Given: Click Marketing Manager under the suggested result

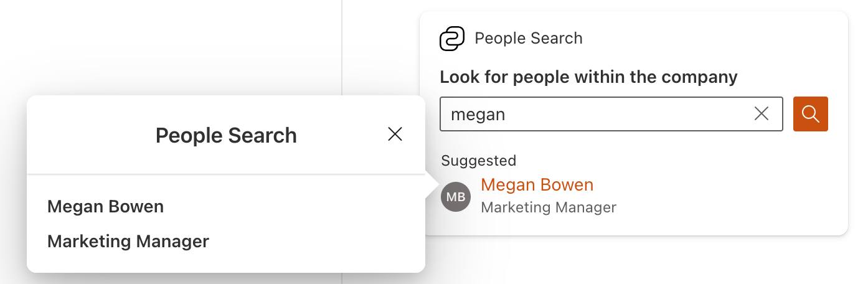Looking at the screenshot, I should 548,207.
